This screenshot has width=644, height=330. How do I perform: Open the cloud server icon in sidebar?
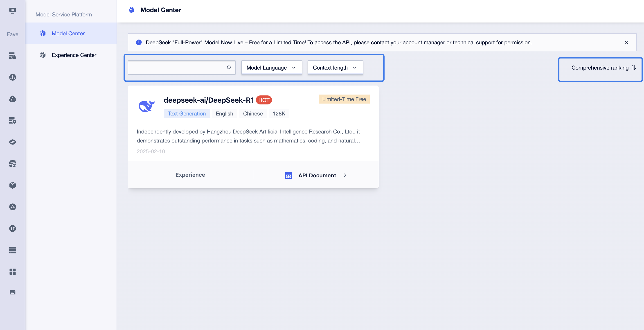(13, 56)
